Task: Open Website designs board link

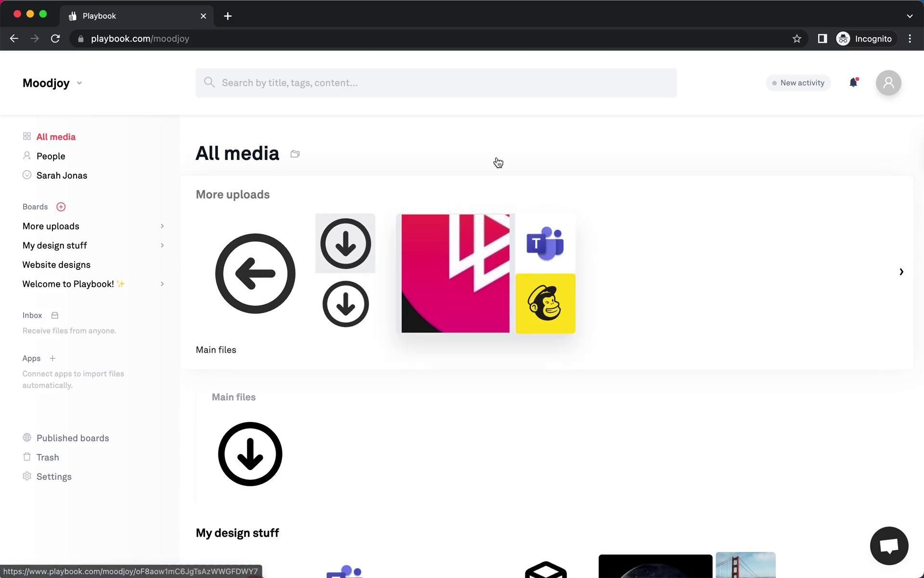Action: coord(56,265)
